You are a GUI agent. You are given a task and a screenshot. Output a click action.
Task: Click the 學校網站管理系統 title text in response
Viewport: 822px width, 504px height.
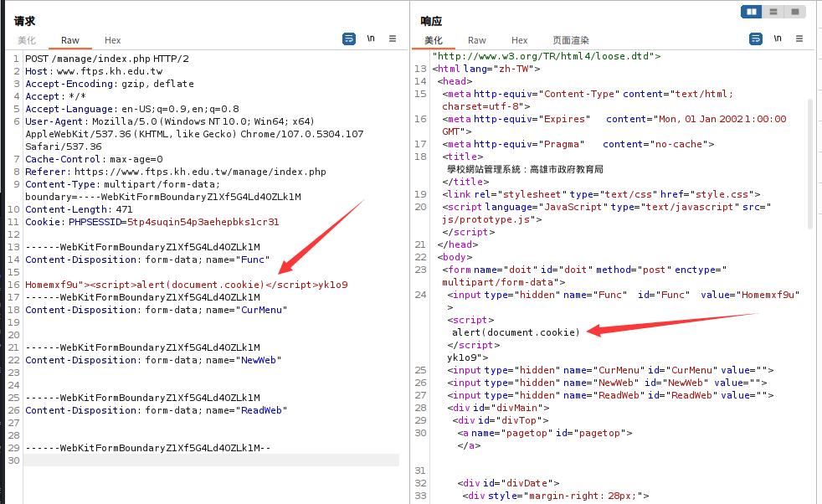(525, 169)
